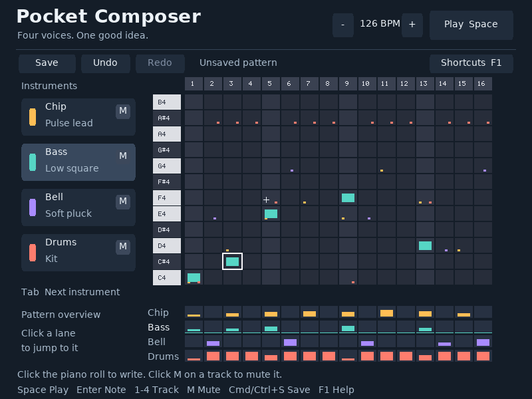This screenshot has width=532, height=399.
Task: Mute the Chip track with M
Action: point(123,111)
